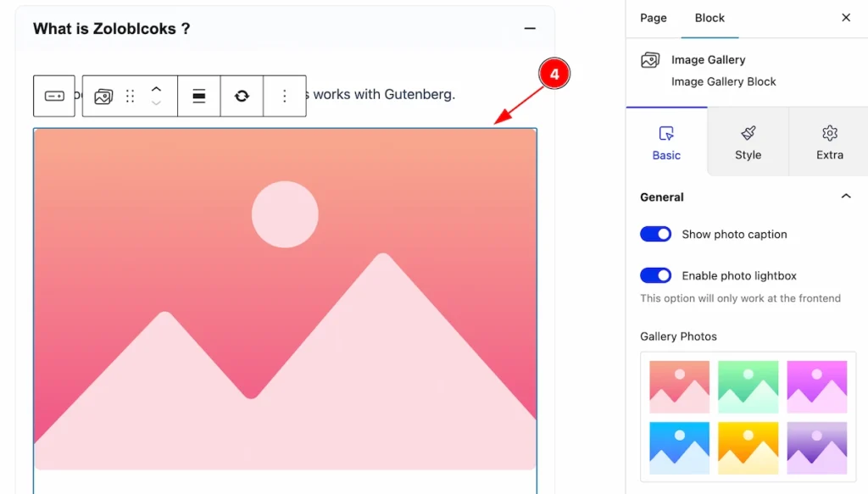Click the Image Gallery block type icon

[x=103, y=97]
